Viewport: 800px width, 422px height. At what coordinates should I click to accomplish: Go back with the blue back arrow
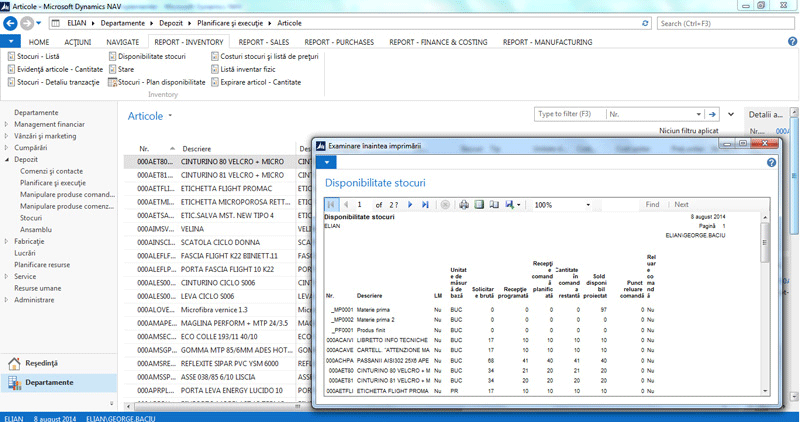[10, 23]
